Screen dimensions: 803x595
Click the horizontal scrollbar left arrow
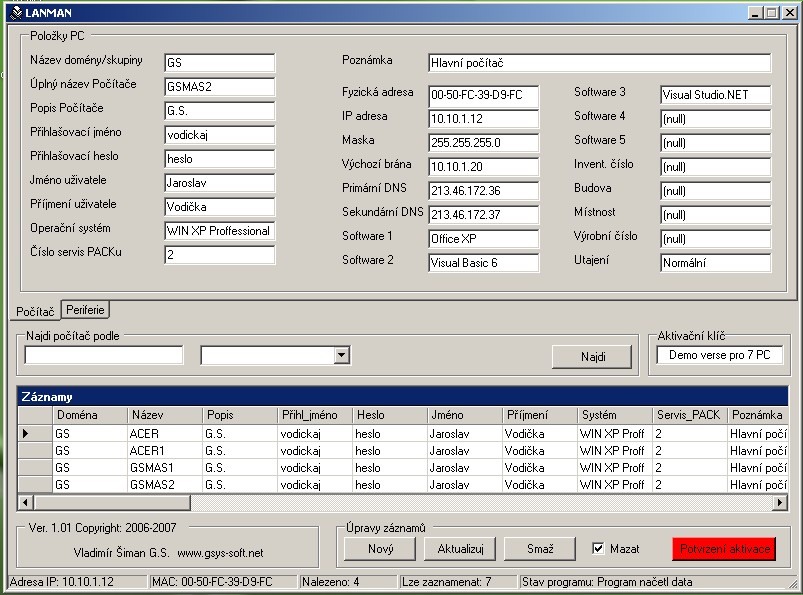[x=27, y=502]
